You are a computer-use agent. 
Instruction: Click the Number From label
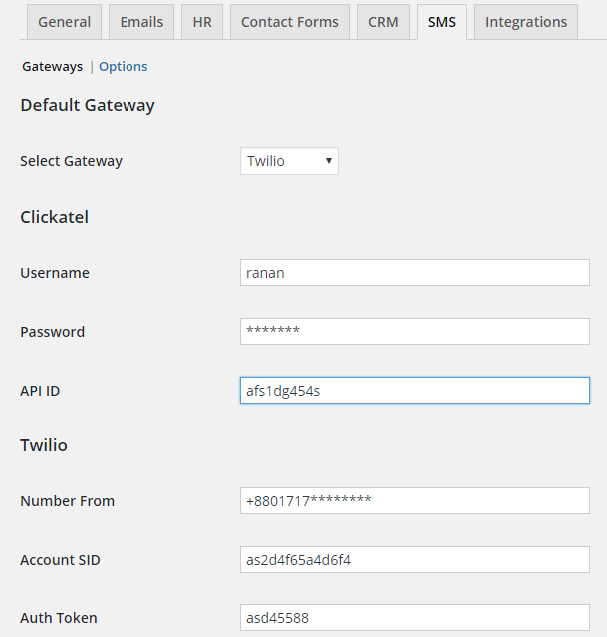point(67,501)
